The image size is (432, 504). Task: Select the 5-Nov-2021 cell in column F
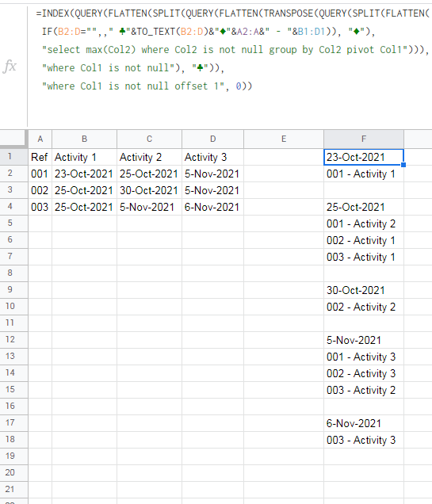point(364,340)
